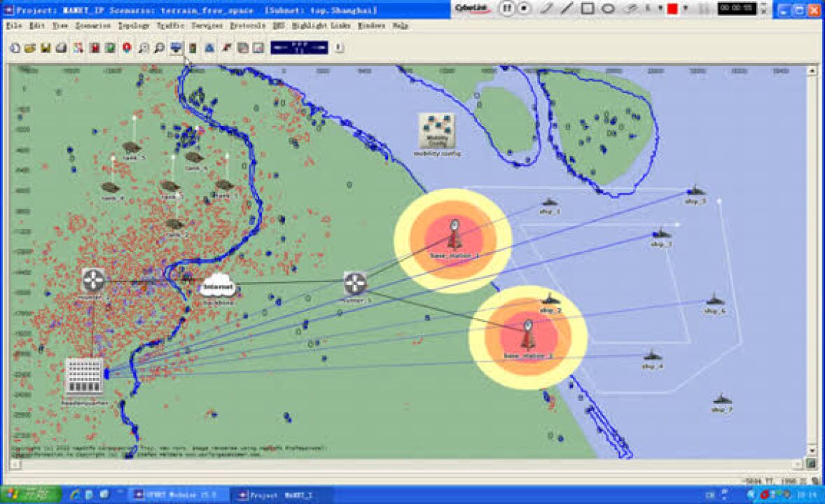The image size is (825, 504).
Task: Select the ellipse drawing tool in CyberLink bar
Action: click(609, 8)
